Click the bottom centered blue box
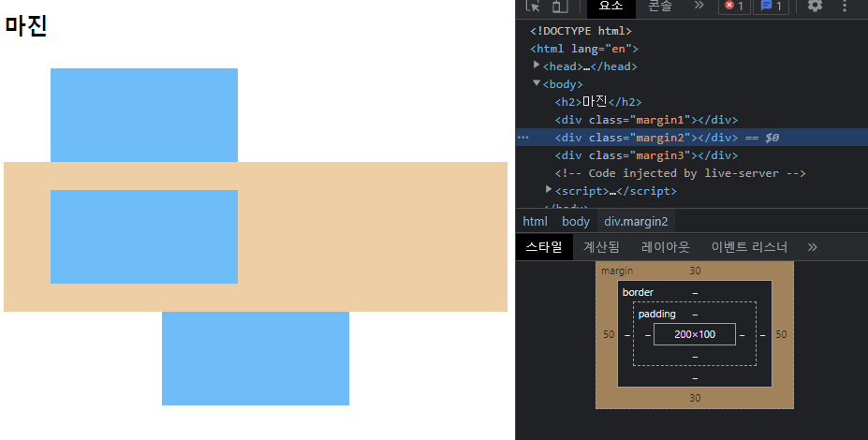 tap(256, 359)
